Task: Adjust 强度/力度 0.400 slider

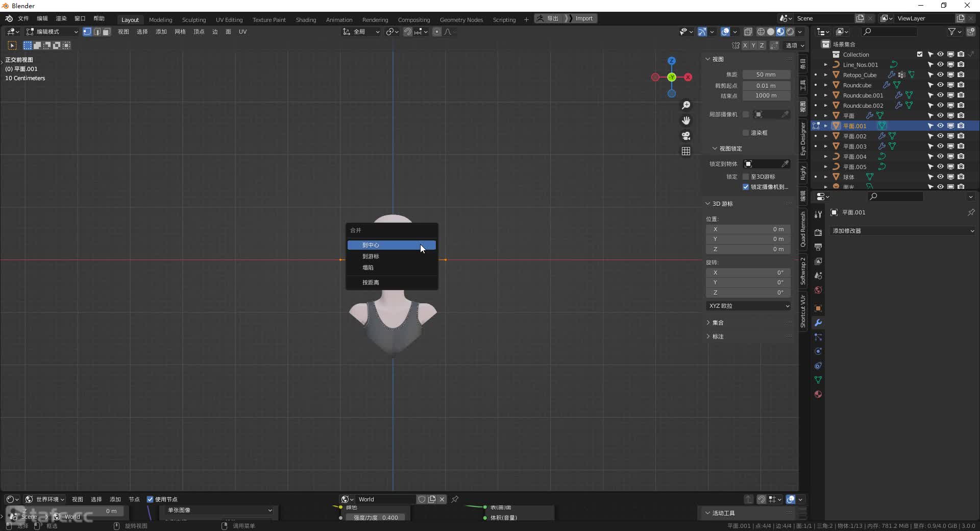Action: click(376, 518)
